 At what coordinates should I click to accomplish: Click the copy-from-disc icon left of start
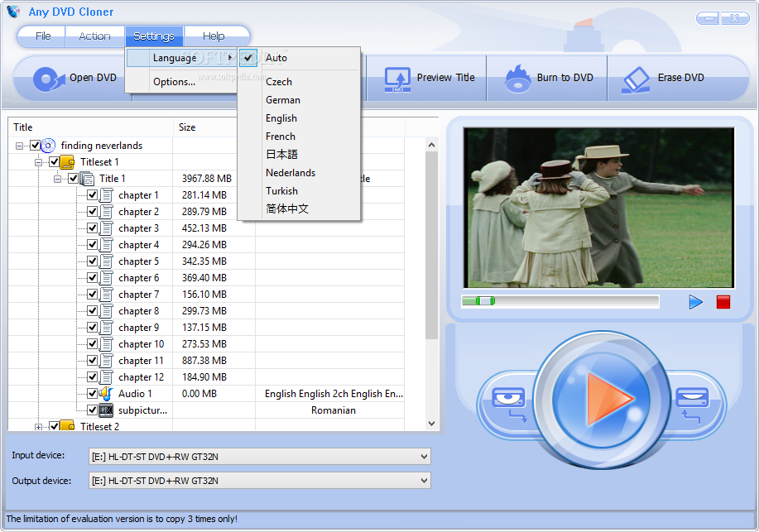509,403
